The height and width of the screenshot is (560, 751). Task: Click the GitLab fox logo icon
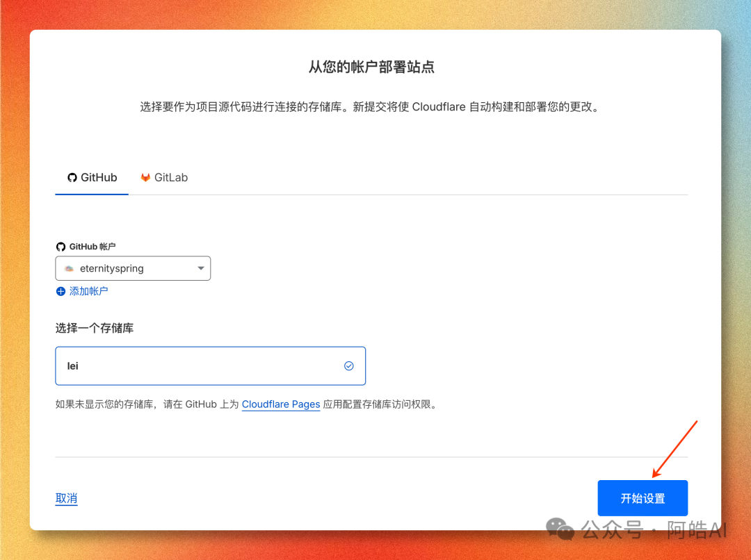click(145, 178)
